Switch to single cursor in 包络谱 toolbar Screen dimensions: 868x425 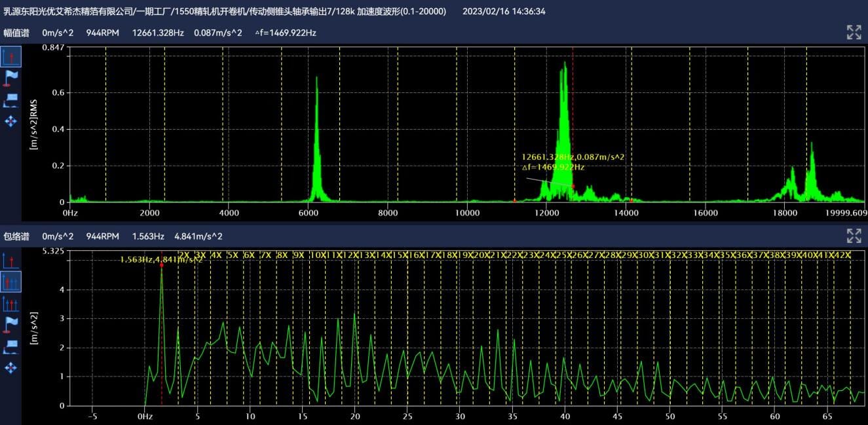pyautogui.click(x=11, y=261)
